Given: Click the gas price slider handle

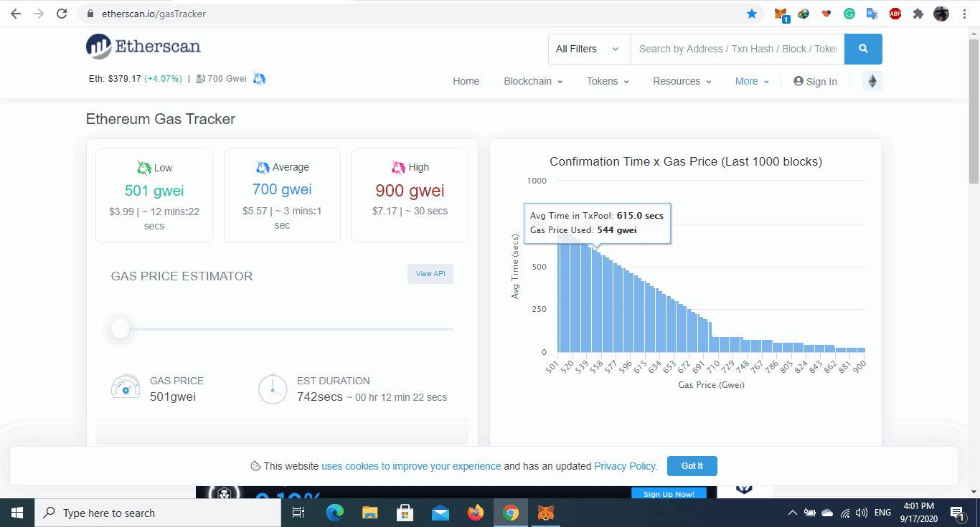Looking at the screenshot, I should (120, 329).
